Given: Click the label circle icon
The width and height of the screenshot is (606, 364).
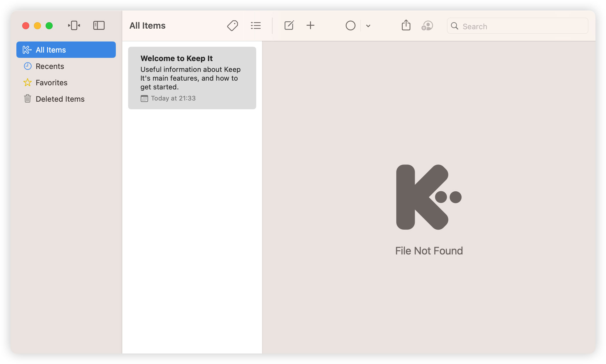Looking at the screenshot, I should (x=350, y=26).
